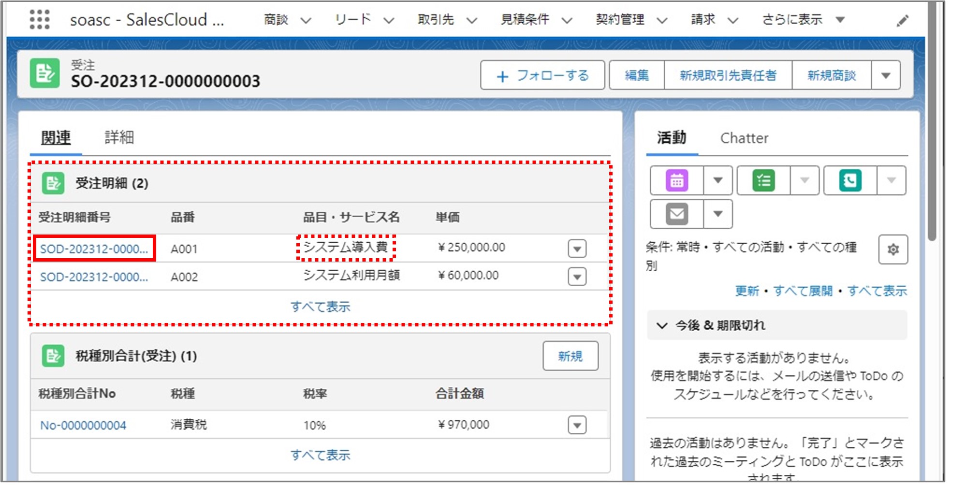Image resolution: width=980 pixels, height=485 pixels.
Task: Click すべて表示 under 税種別合計 list
Action: pyautogui.click(x=320, y=455)
